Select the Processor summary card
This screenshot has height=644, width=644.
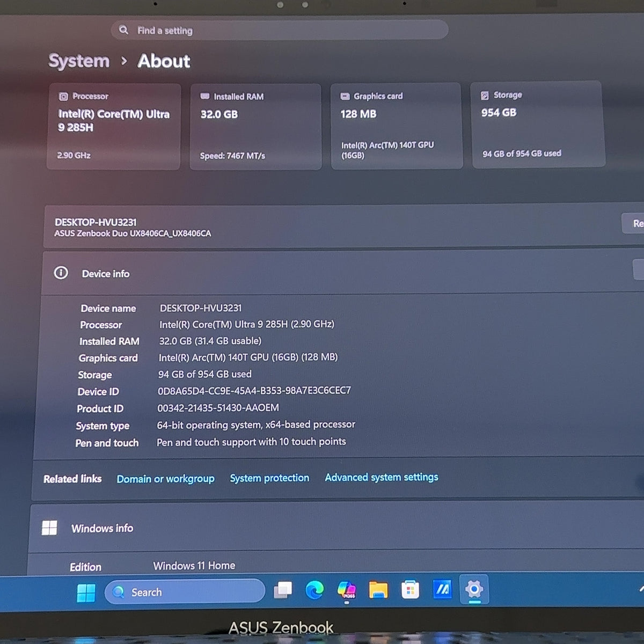tap(114, 127)
